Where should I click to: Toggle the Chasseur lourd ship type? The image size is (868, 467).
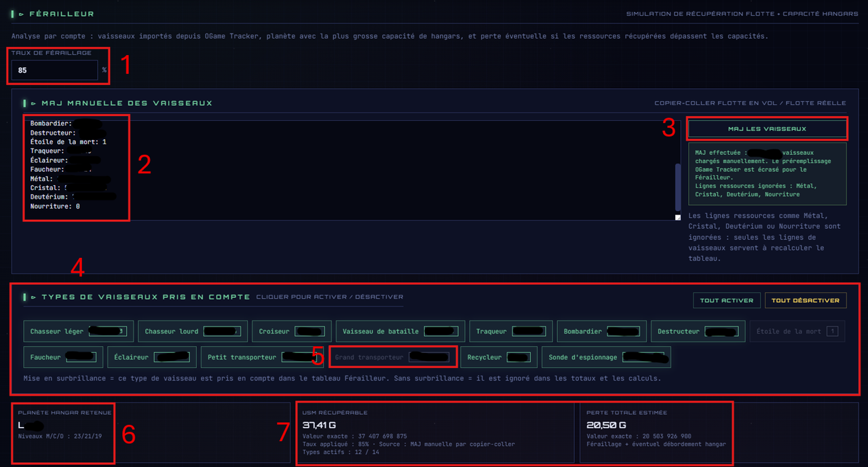193,331
